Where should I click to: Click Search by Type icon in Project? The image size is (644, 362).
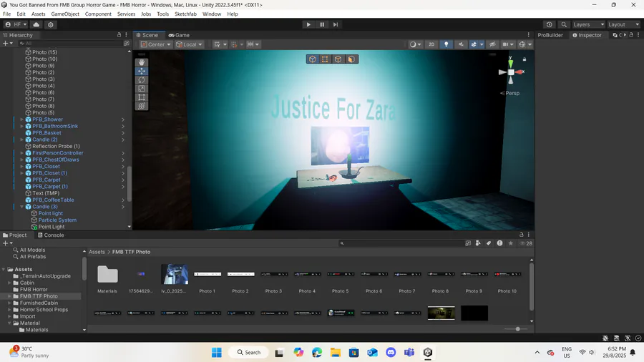(x=478, y=243)
